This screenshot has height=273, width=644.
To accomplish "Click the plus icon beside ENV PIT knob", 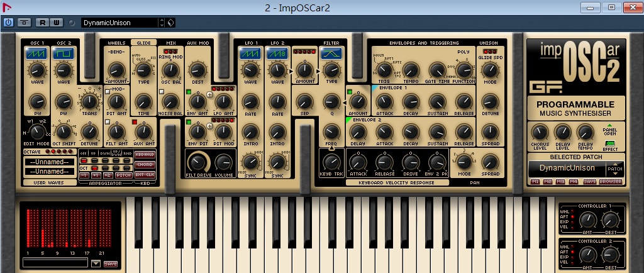I will (x=209, y=126).
